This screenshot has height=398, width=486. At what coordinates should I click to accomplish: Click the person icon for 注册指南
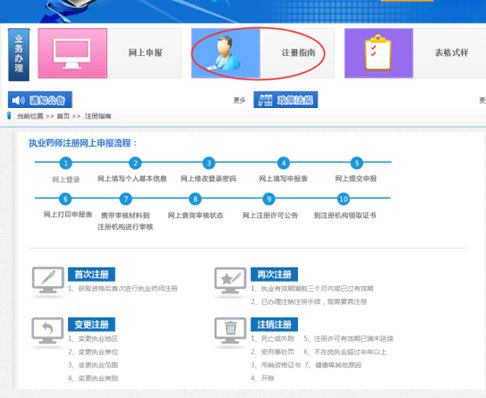point(226,53)
